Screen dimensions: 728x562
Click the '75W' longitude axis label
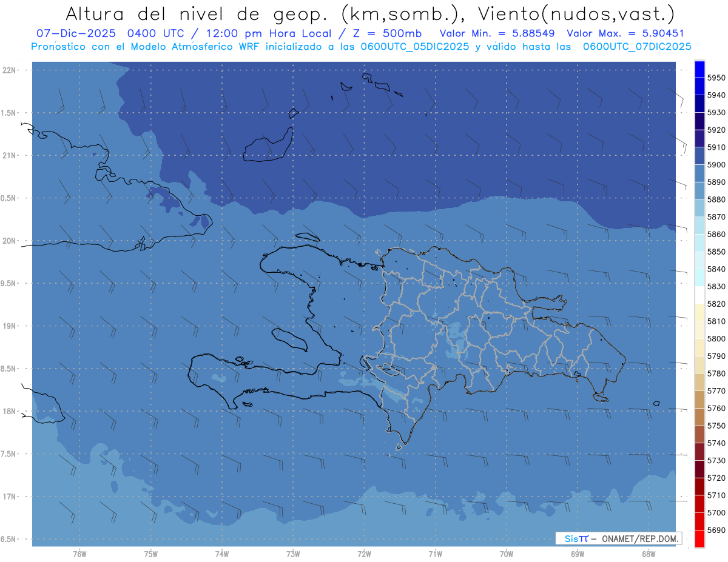pyautogui.click(x=150, y=554)
